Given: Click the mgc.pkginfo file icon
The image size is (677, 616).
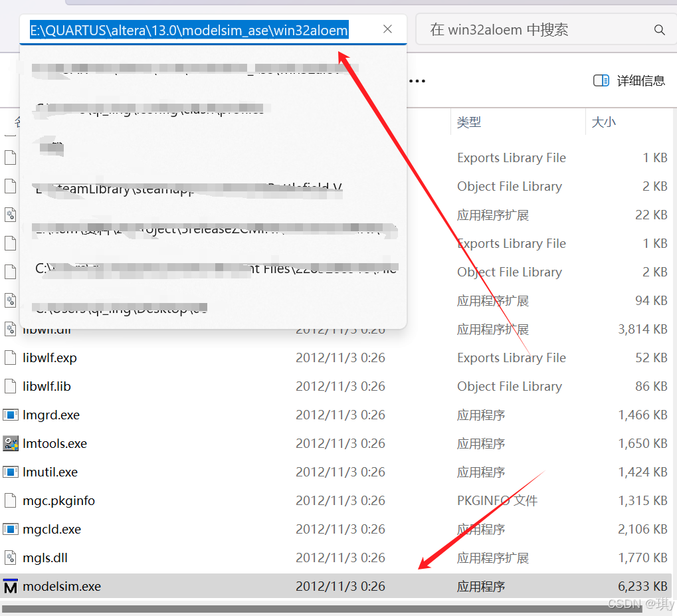Looking at the screenshot, I should pos(11,500).
